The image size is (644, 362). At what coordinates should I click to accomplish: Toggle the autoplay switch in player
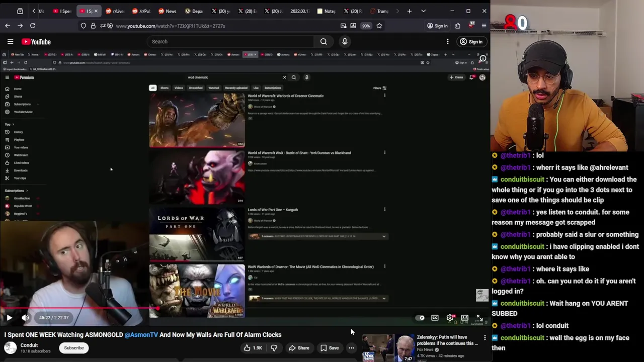click(420, 318)
